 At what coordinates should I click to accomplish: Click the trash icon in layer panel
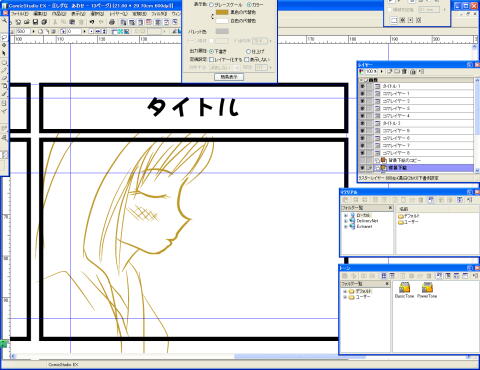coord(404,71)
